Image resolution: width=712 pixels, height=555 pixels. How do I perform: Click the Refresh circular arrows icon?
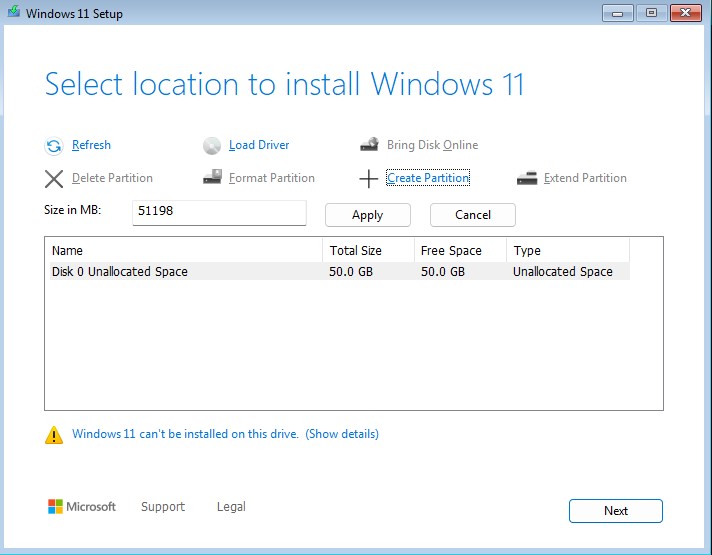tap(54, 146)
